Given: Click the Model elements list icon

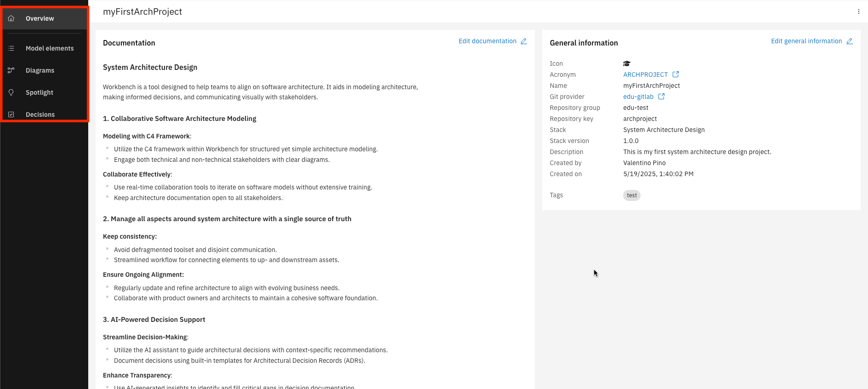Looking at the screenshot, I should [11, 48].
